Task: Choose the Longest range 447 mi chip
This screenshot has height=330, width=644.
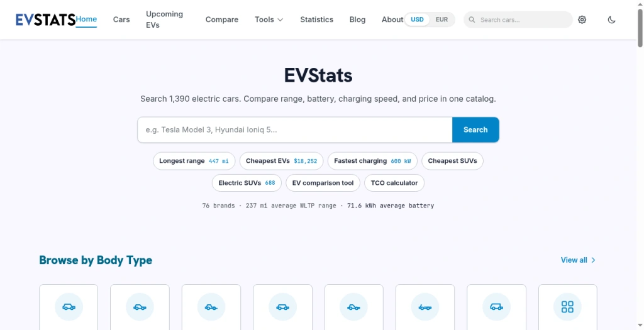Action: pos(194,161)
